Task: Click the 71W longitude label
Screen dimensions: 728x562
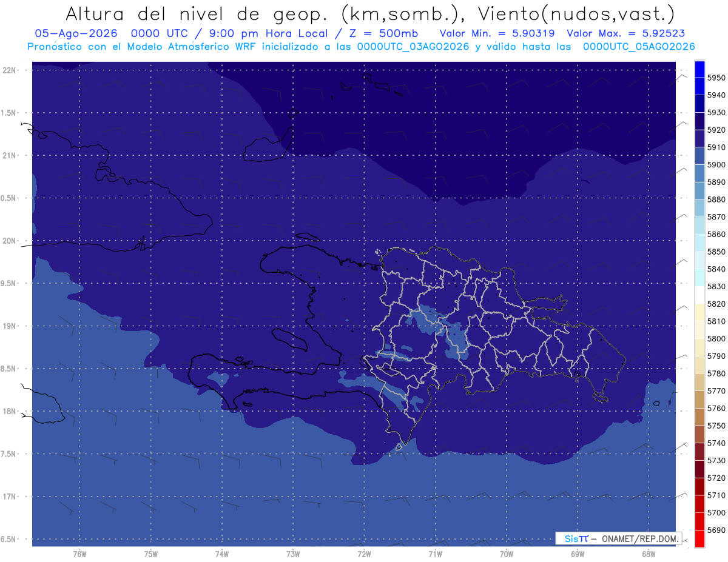Action: pyautogui.click(x=435, y=554)
